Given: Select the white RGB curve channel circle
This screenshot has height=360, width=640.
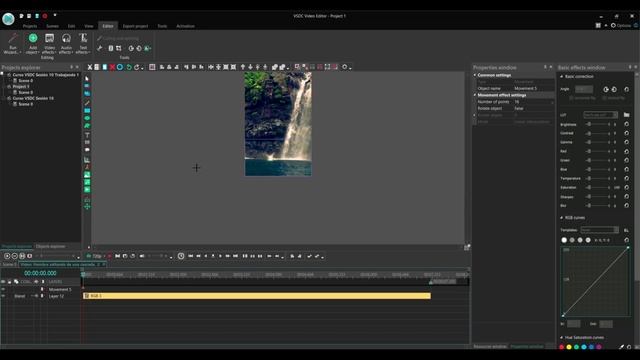Looking at the screenshot, I should point(564,240).
